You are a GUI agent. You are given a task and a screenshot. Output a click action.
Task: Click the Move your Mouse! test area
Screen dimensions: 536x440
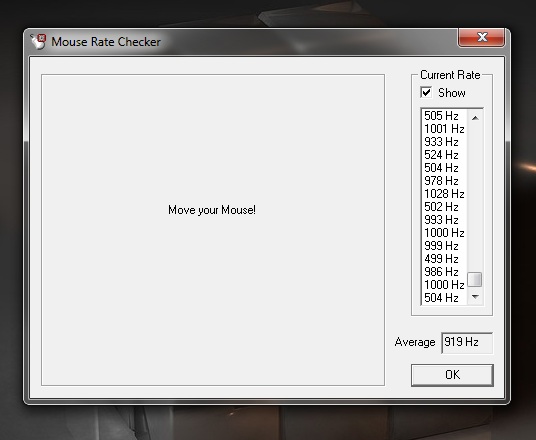[x=213, y=230]
